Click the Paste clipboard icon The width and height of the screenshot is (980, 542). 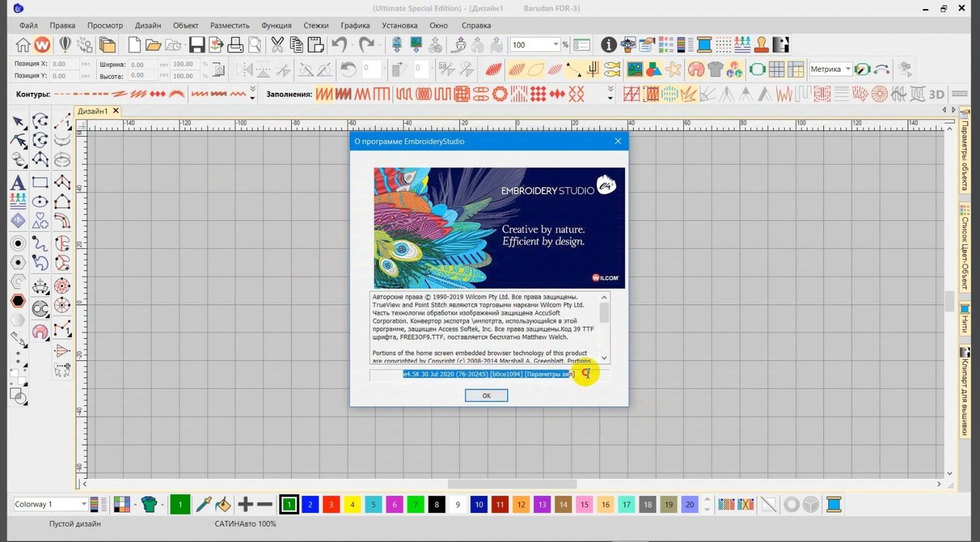[316, 45]
